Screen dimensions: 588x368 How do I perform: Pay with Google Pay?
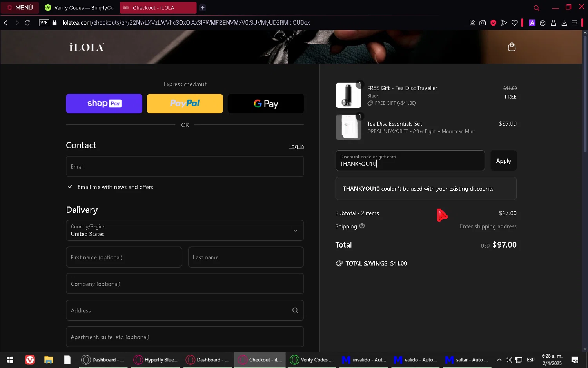pyautogui.click(x=266, y=104)
